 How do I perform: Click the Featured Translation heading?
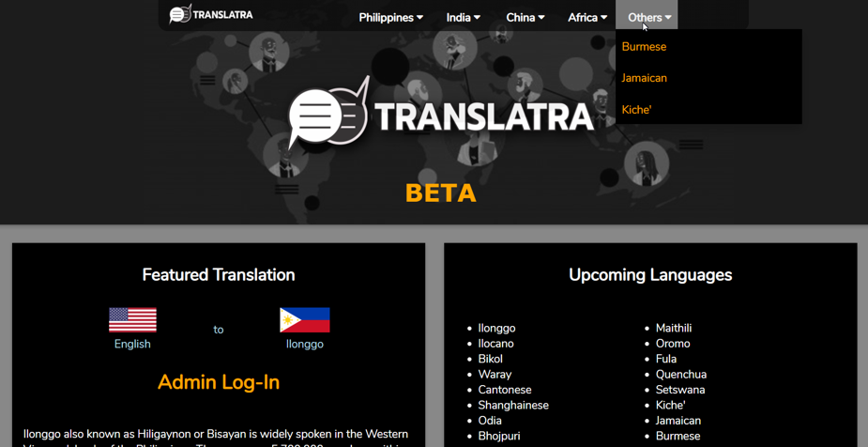(x=219, y=275)
